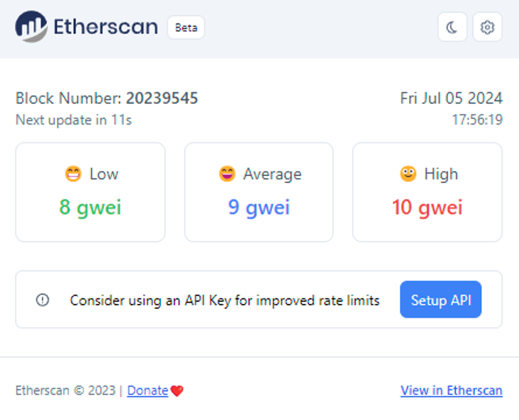Viewport: 519px width, 420px height.
Task: Click the API Key rate limits message
Action: point(224,300)
